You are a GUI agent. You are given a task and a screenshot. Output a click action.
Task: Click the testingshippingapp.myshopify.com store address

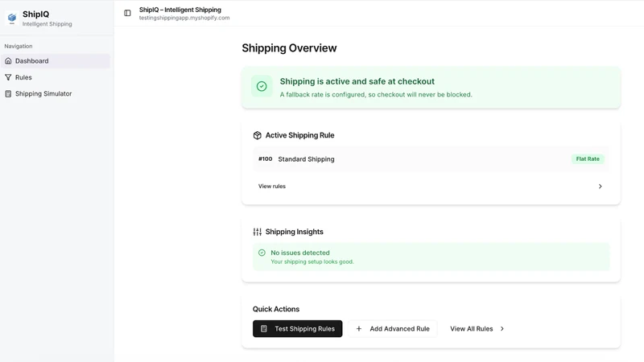point(184,18)
